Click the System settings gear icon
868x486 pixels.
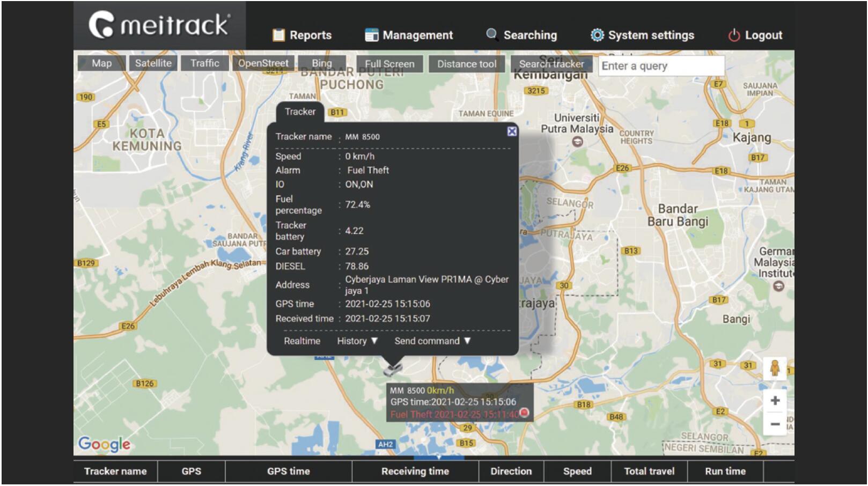597,35
